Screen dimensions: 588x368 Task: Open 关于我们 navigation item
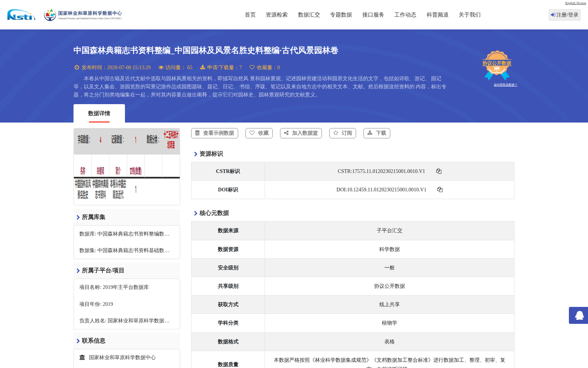click(470, 15)
